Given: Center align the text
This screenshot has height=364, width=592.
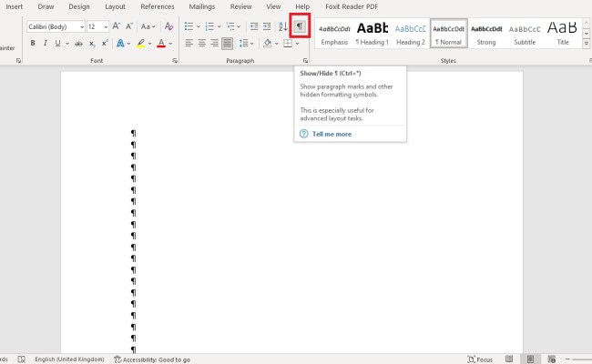Looking at the screenshot, I should pyautogui.click(x=202, y=44).
